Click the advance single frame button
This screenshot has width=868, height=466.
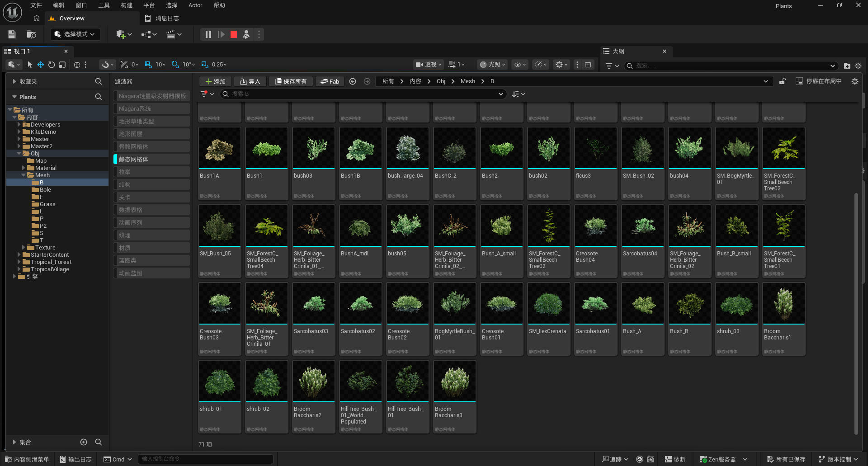[221, 34]
